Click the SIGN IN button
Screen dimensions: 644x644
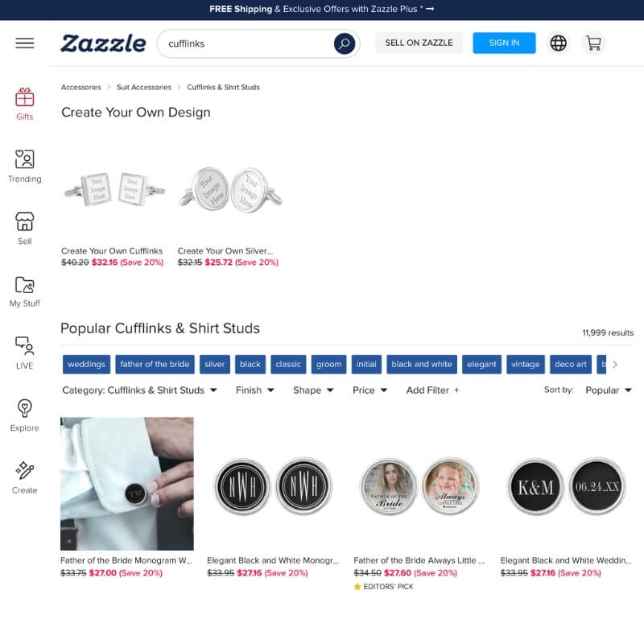504,43
